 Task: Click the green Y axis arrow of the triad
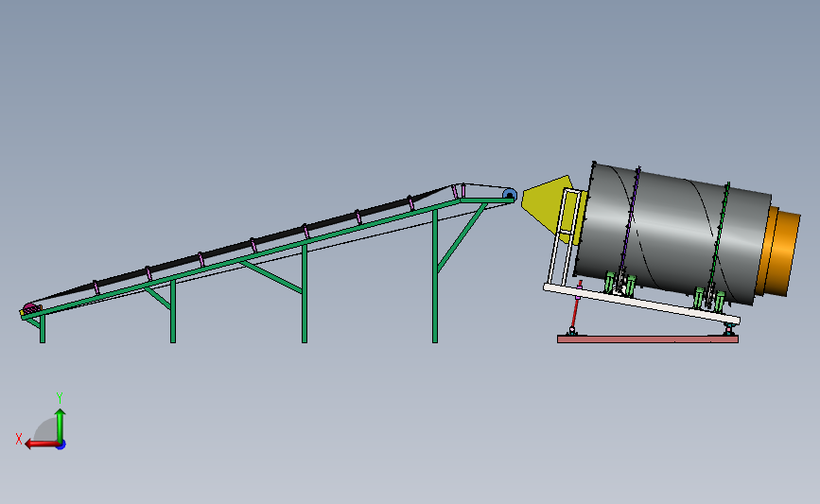61,426
